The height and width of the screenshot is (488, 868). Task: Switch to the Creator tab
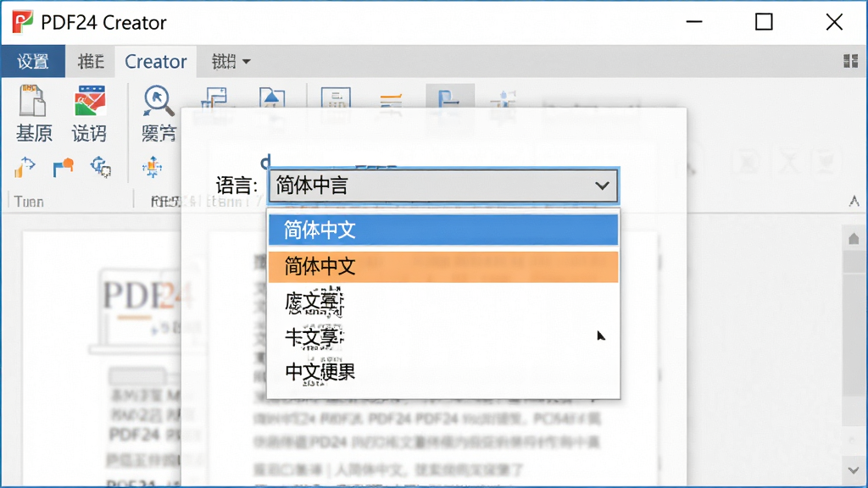156,61
